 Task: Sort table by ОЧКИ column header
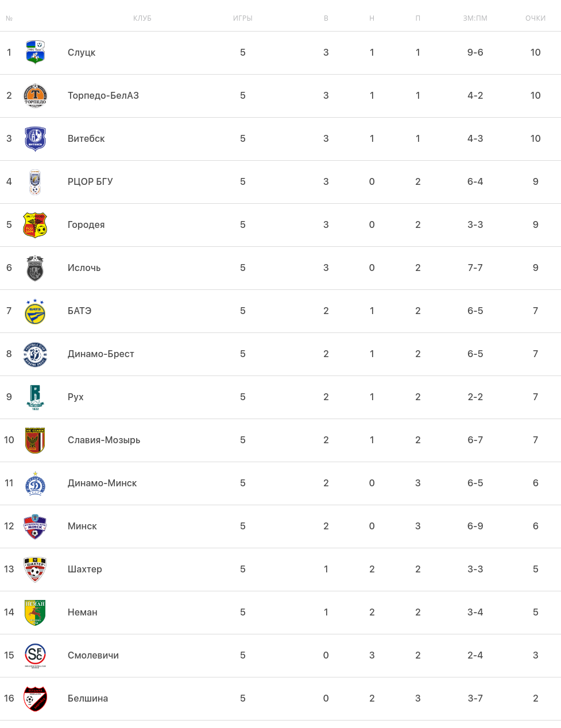click(535, 18)
